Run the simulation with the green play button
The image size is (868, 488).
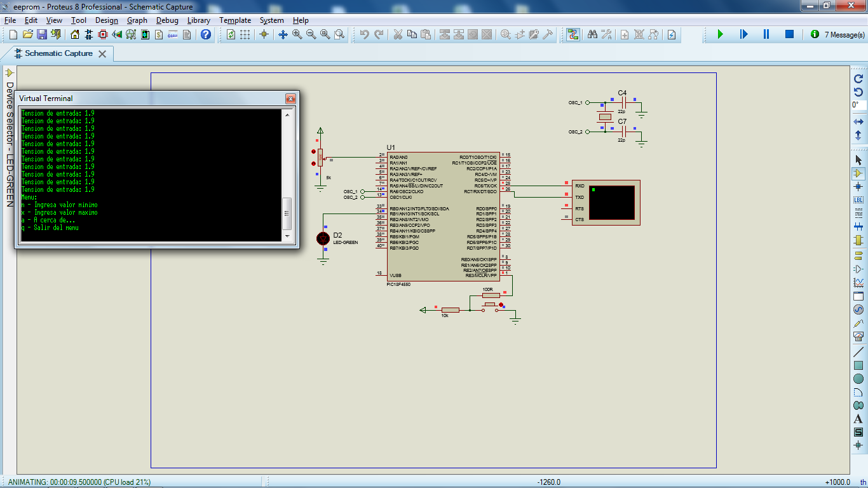(x=721, y=34)
